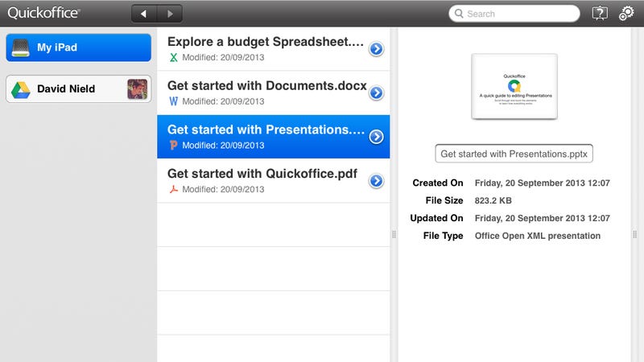Open the help icon in top bar
The image size is (644, 362).
[600, 14]
